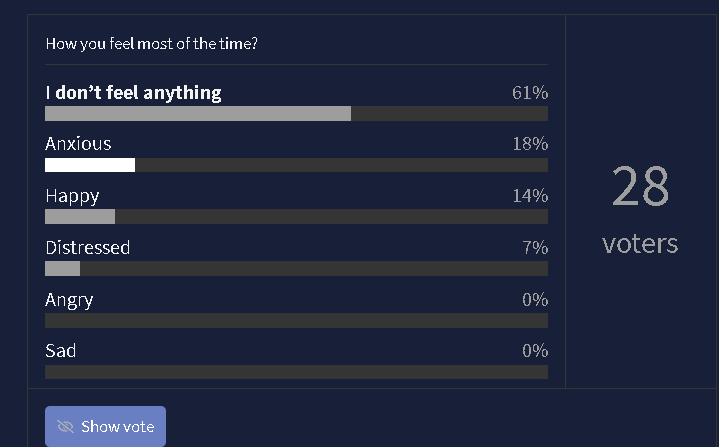Viewport: 719px width, 447px height.
Task: Choose the Angry poll option label
Action: click(x=69, y=299)
